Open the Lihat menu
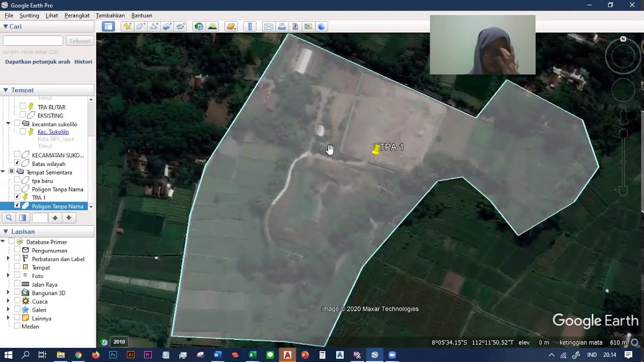The image size is (644, 362). (52, 16)
